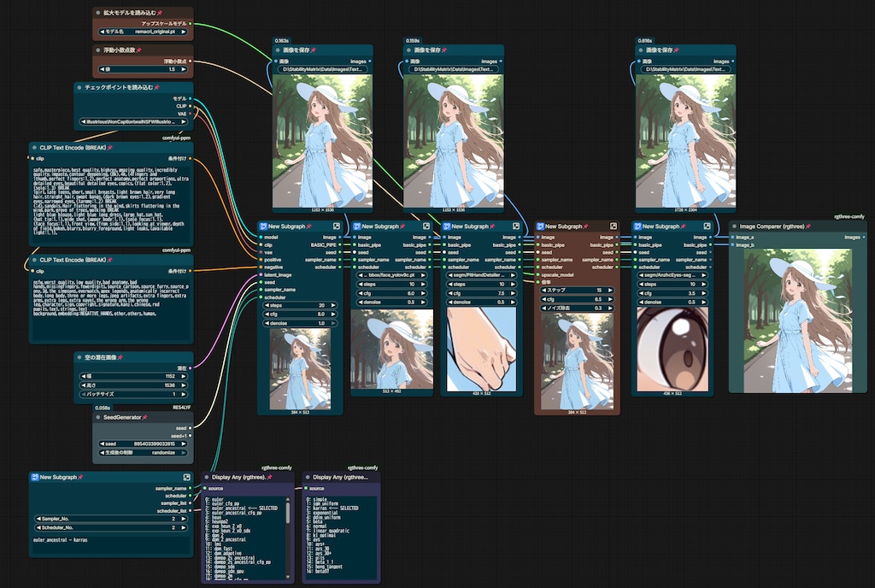
Task: Collapse the Image Comparer node via its title dot
Action: (x=734, y=226)
